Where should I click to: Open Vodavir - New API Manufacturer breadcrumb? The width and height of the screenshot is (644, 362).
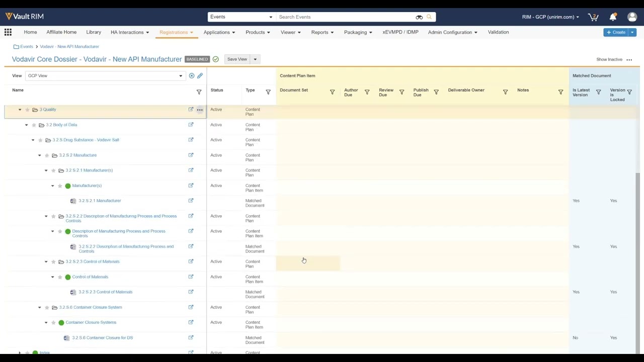[x=69, y=47]
